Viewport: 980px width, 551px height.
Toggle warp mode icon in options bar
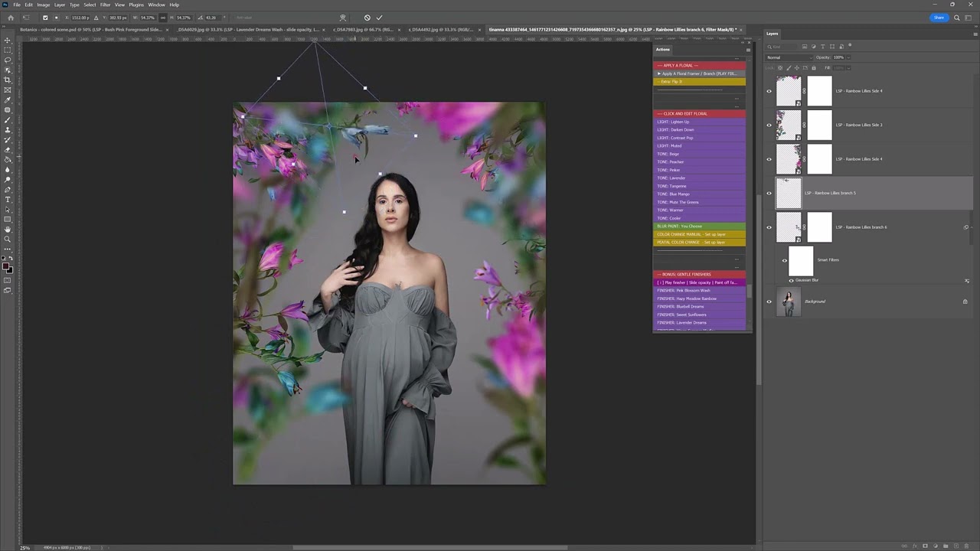pos(342,18)
